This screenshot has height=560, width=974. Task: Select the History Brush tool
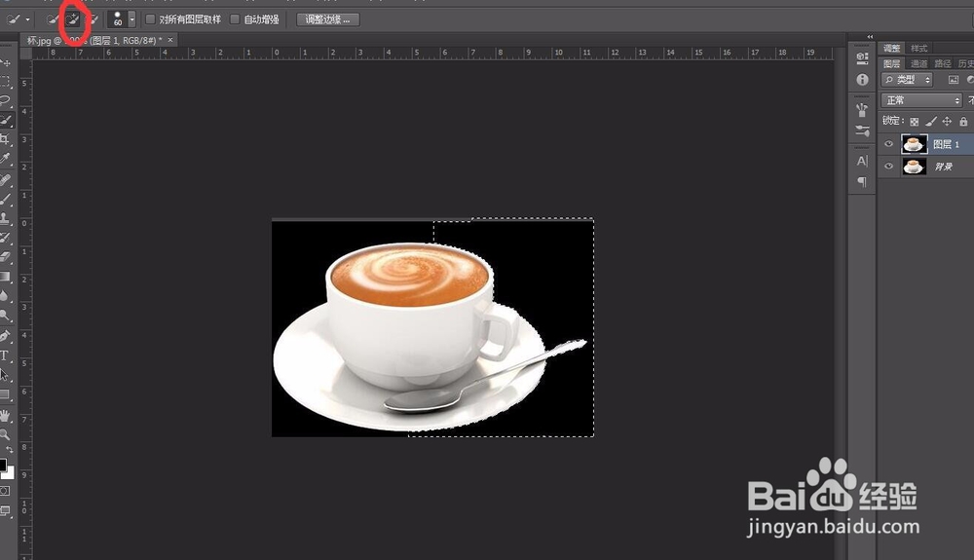coord(5,238)
